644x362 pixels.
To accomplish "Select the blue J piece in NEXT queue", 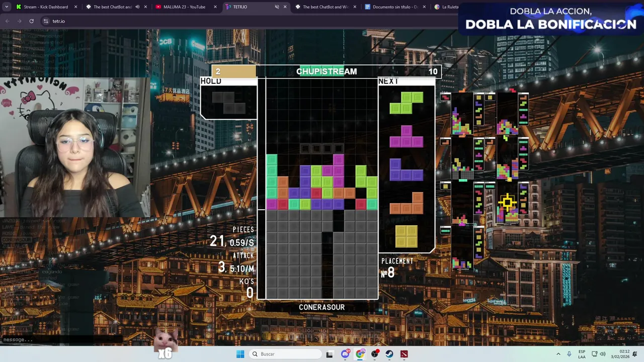I will [x=406, y=169].
